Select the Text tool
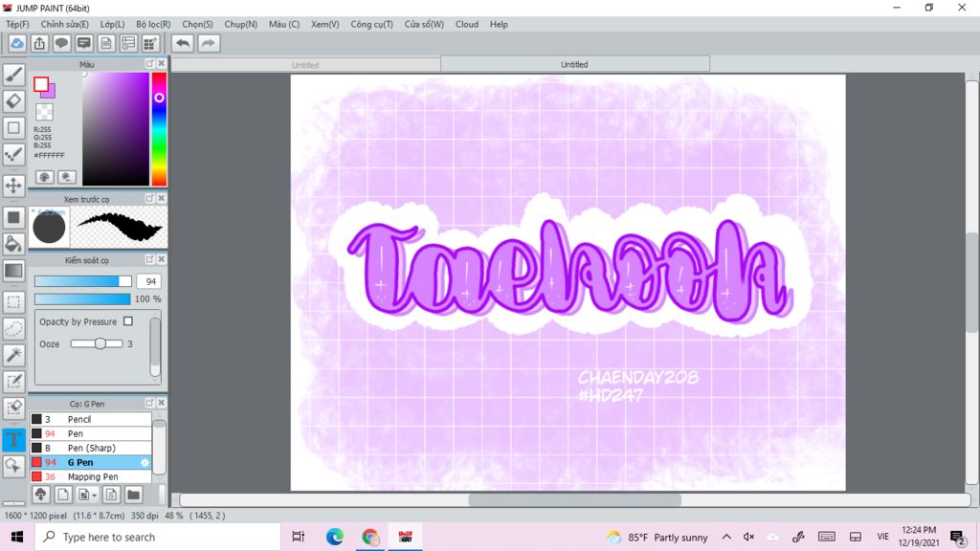Viewport: 980px width, 551px height. pyautogui.click(x=13, y=439)
